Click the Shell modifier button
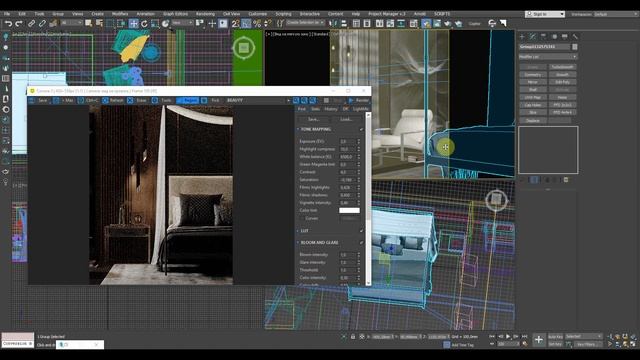Viewport: 640px width, 360px height. pos(533,90)
